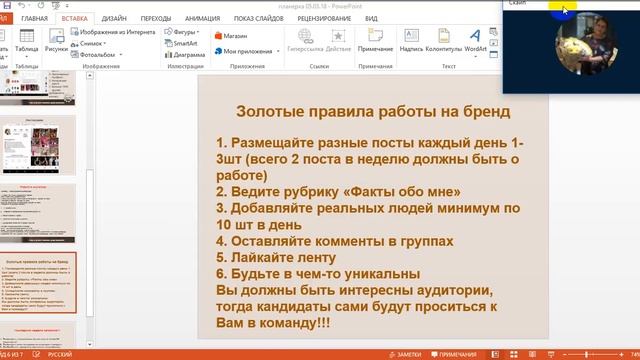Viewport: 640px width, 360px height.
Task: Insert a chart with Диаграмма
Action: (184, 54)
